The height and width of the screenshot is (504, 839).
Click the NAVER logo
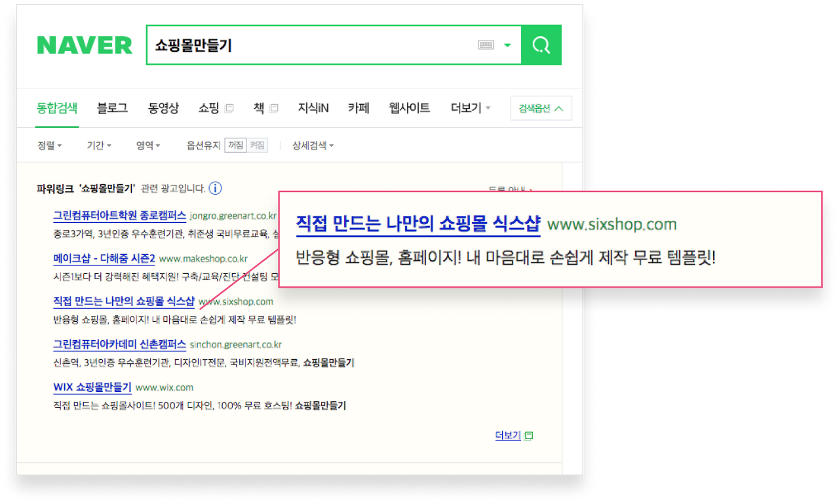85,45
